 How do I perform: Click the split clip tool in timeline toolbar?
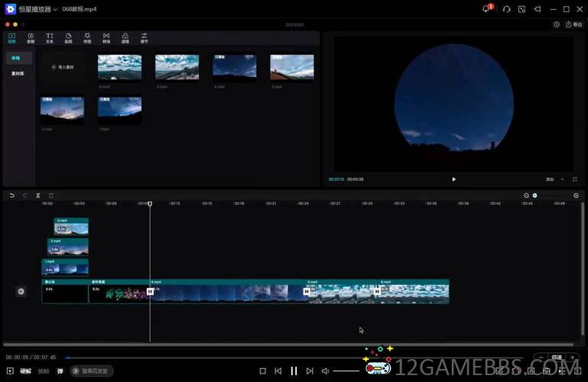(x=38, y=196)
